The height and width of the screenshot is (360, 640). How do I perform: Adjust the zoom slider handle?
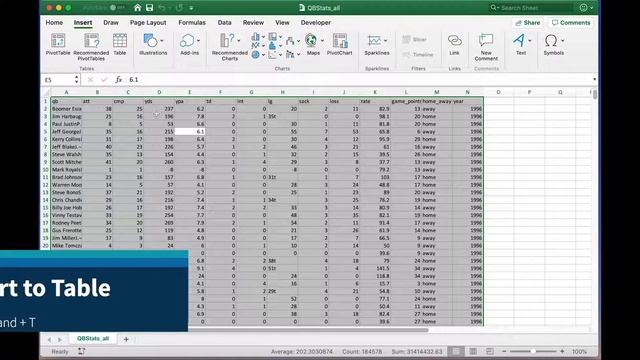point(533,351)
